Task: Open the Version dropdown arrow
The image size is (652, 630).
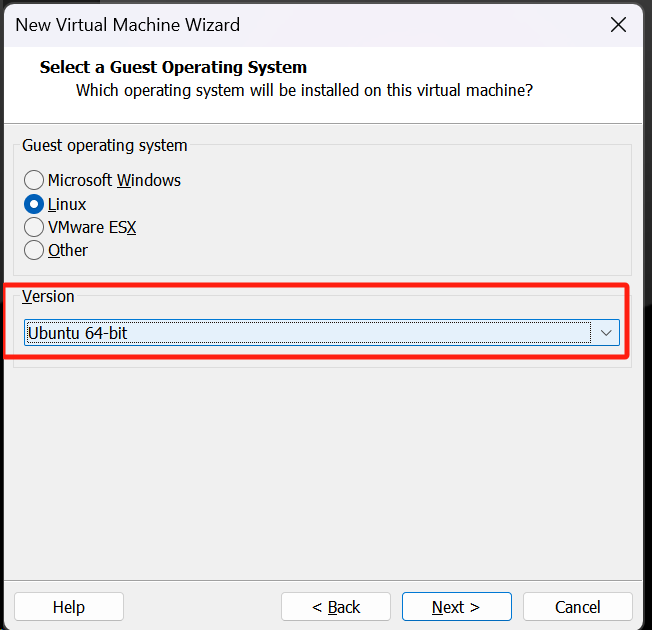Action: point(606,333)
